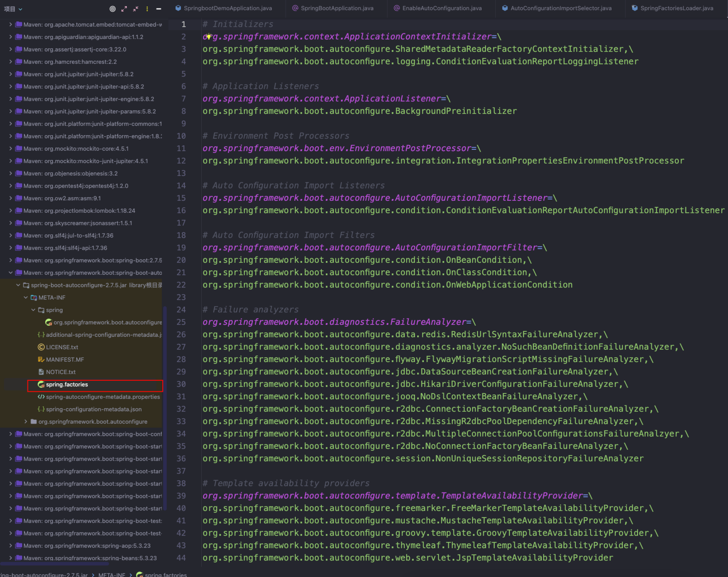This screenshot has height=577, width=728.
Task: Select Maven: org.junit.jupiter:junit-jupiter:5.8.2 row
Action: (x=81, y=74)
